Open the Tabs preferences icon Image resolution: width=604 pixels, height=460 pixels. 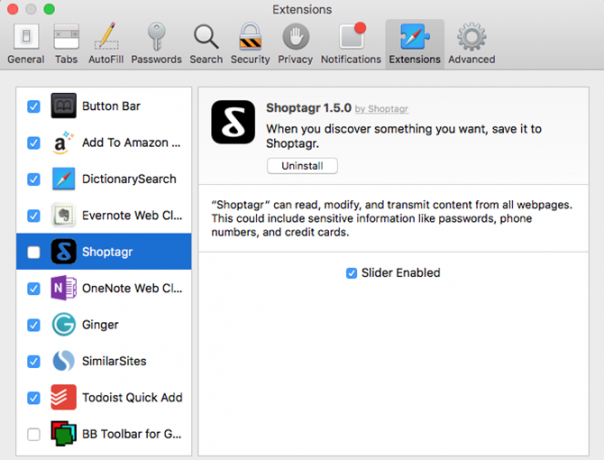coord(66,37)
